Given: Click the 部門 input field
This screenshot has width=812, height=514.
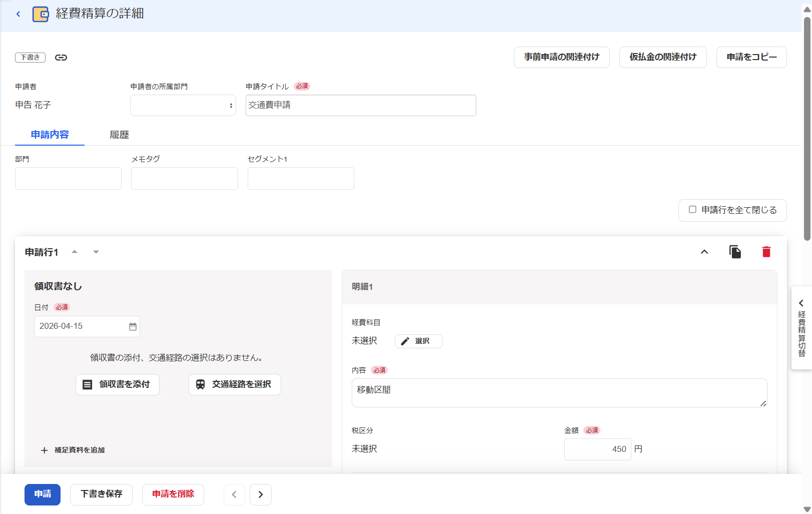Looking at the screenshot, I should 68,179.
